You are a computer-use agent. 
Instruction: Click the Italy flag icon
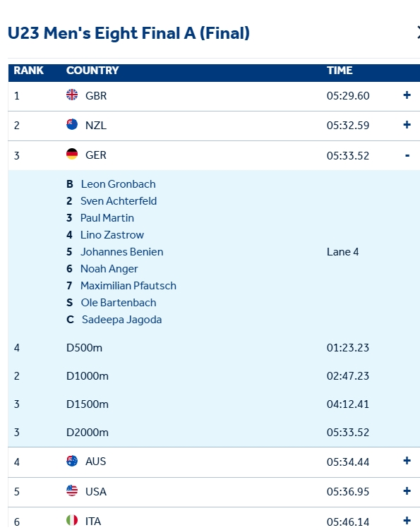(x=72, y=521)
